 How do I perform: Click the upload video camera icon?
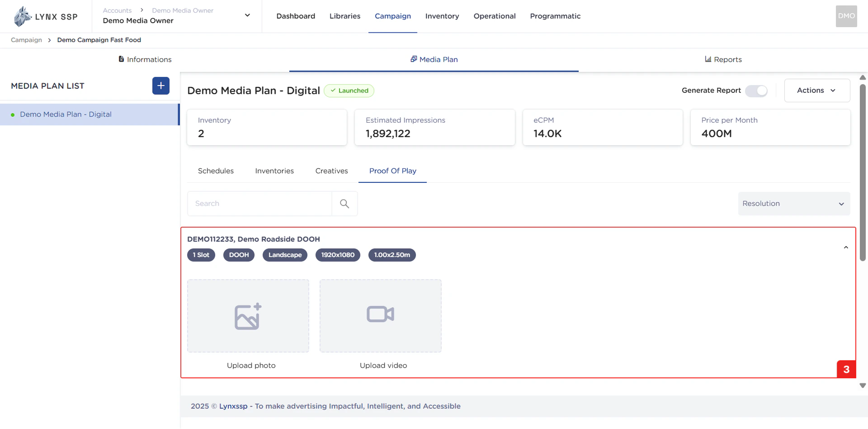[381, 314]
